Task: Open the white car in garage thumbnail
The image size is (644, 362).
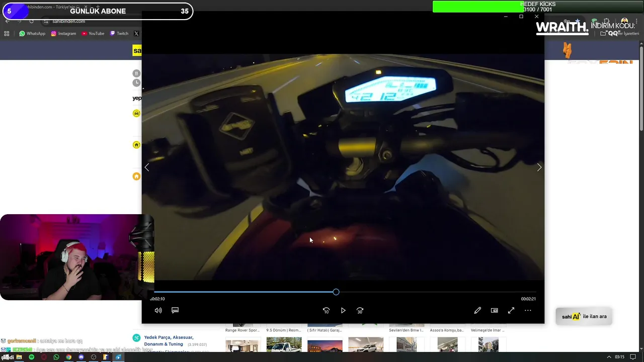Action: (x=365, y=345)
